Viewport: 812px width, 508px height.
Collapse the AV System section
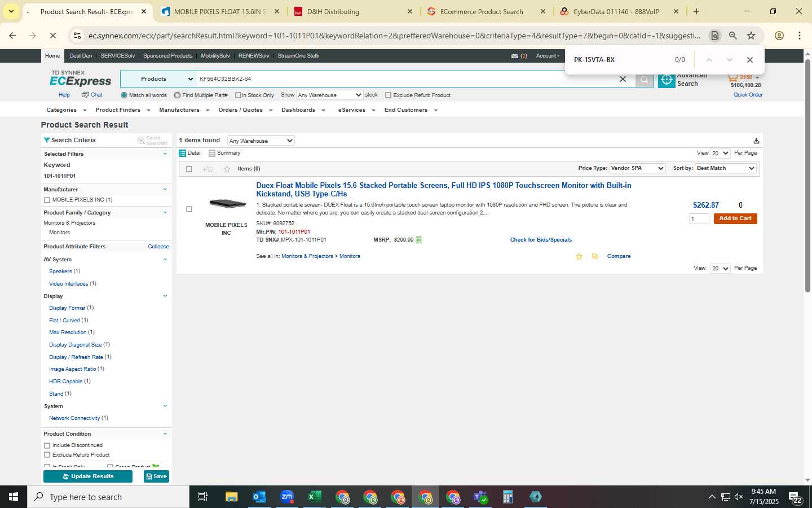pos(165,260)
